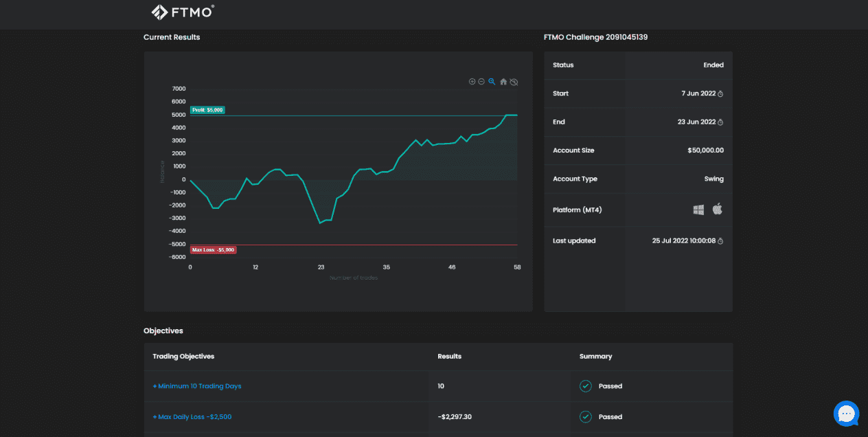Click the Account Size row label
Screen dimensions: 868x437
click(x=573, y=150)
